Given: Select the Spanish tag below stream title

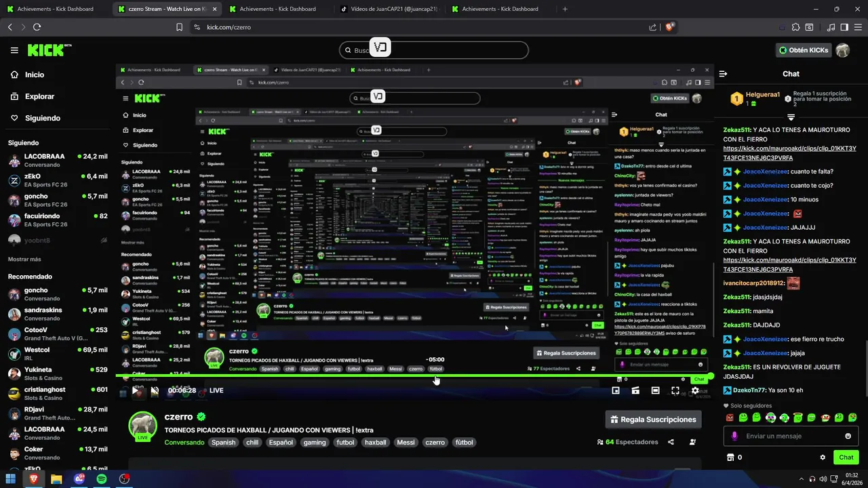Looking at the screenshot, I should tap(223, 443).
